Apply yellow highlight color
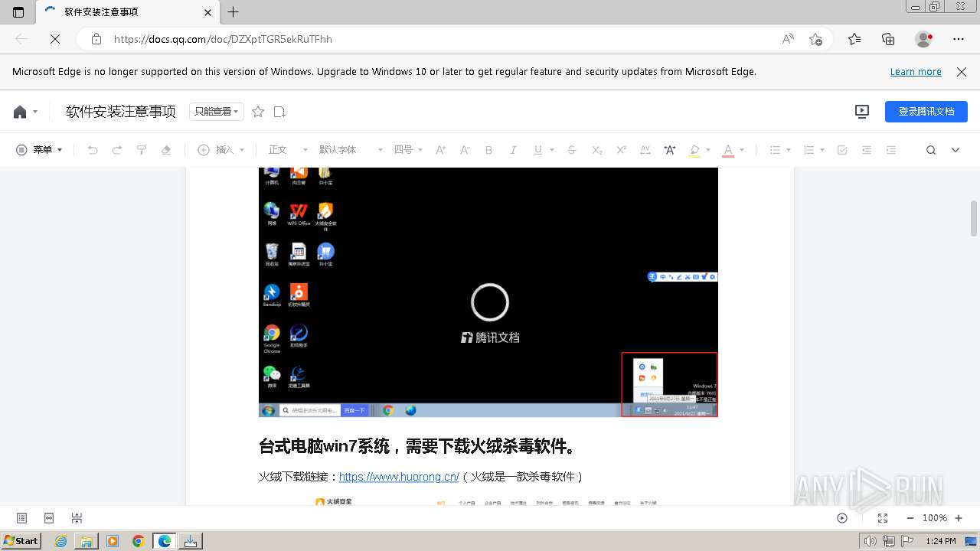Viewport: 980px width, 551px height. pyautogui.click(x=694, y=150)
